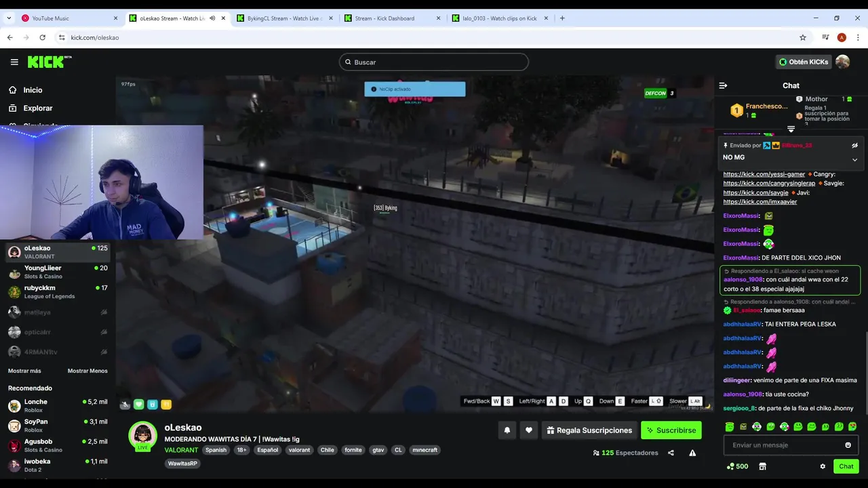The image size is (868, 488).
Task: Open the user profile avatar top right
Action: coord(842,62)
